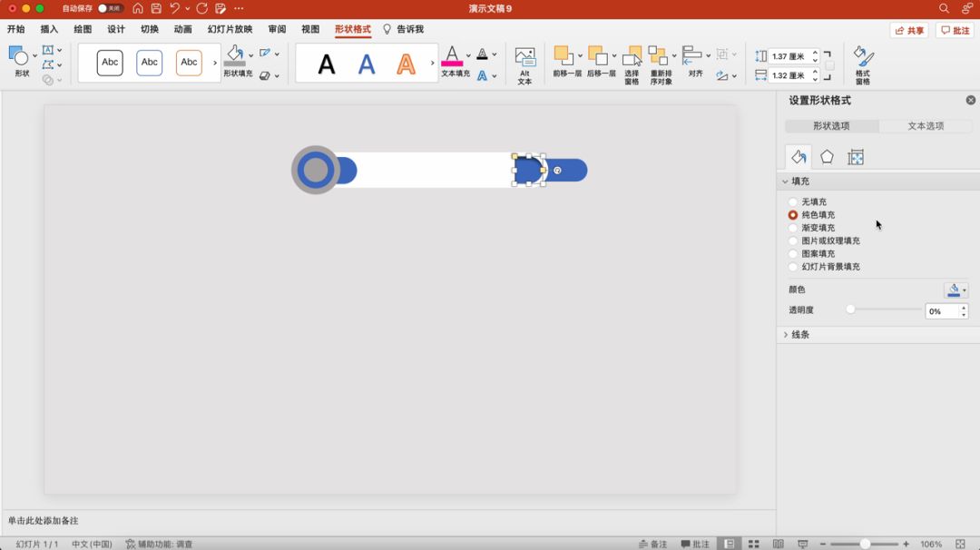Open the Text Fill dropdown arrow

pos(468,55)
